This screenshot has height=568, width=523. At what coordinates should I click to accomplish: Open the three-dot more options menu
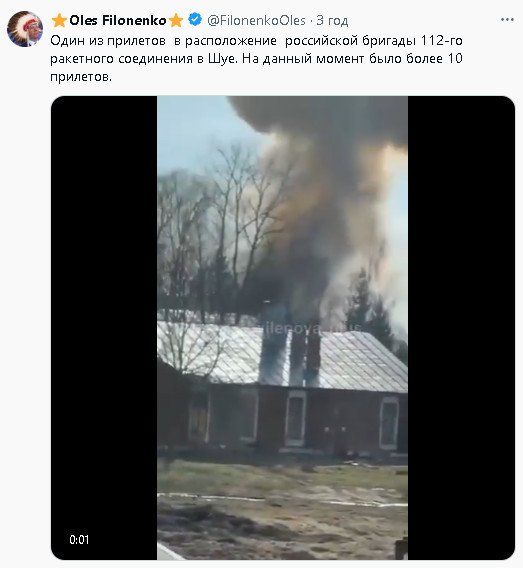(x=507, y=20)
